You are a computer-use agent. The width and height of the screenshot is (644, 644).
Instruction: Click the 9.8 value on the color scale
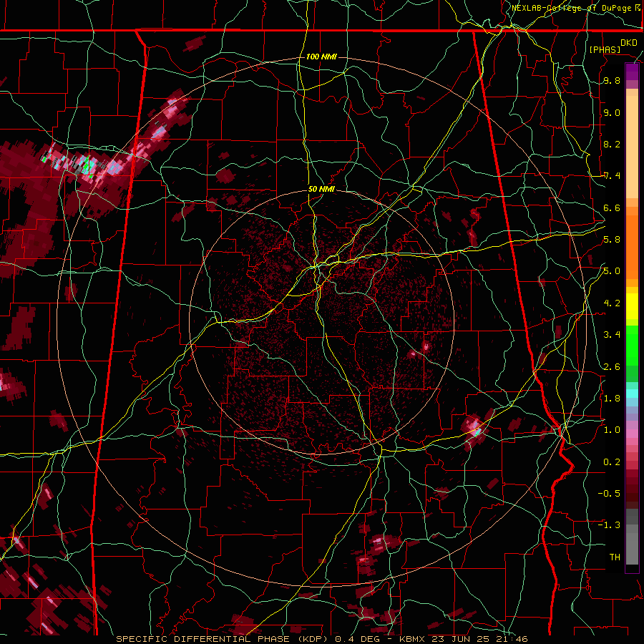[x=612, y=81]
